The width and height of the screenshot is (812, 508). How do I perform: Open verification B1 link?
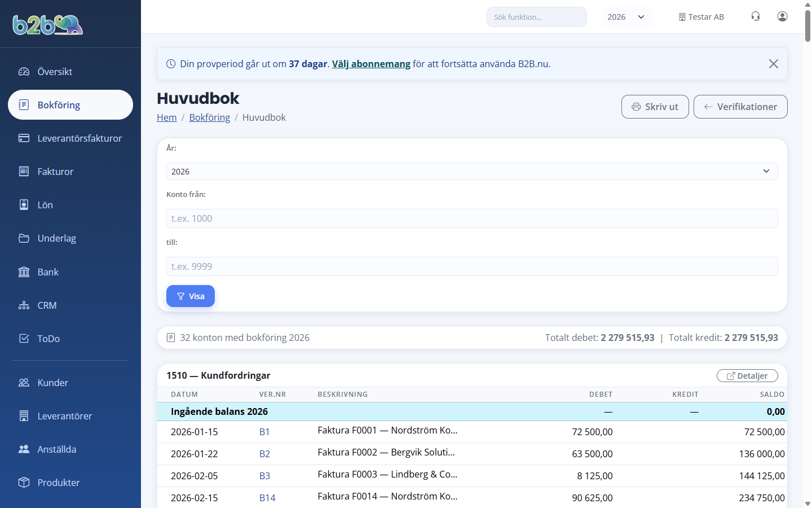point(264,432)
